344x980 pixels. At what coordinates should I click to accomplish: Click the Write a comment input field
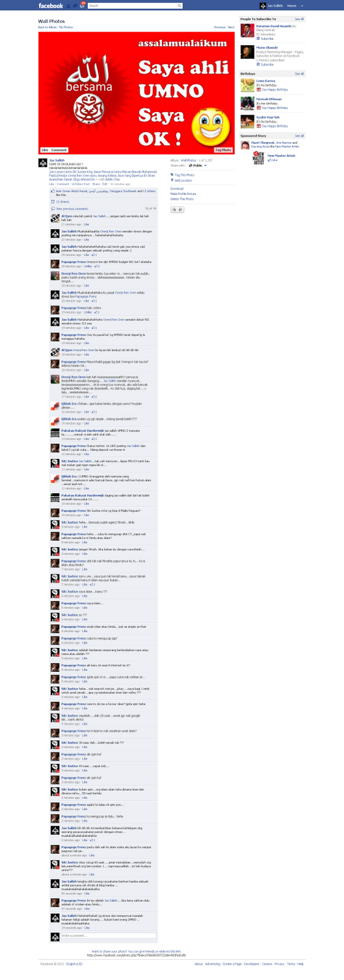click(x=109, y=936)
